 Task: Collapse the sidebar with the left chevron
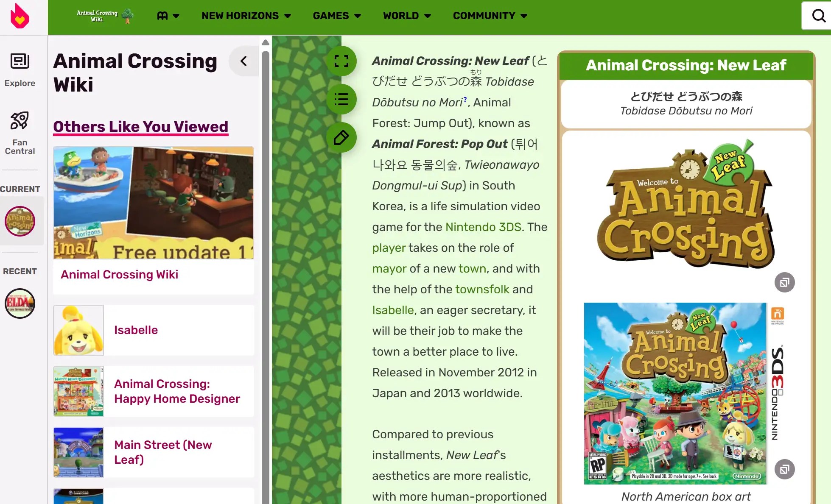[244, 61]
